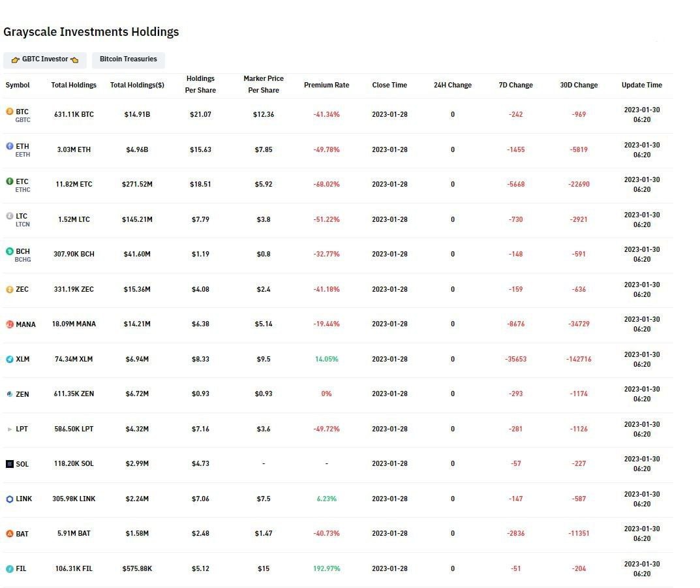
Task: Sort by Holdings Per Share header
Action: (200, 84)
